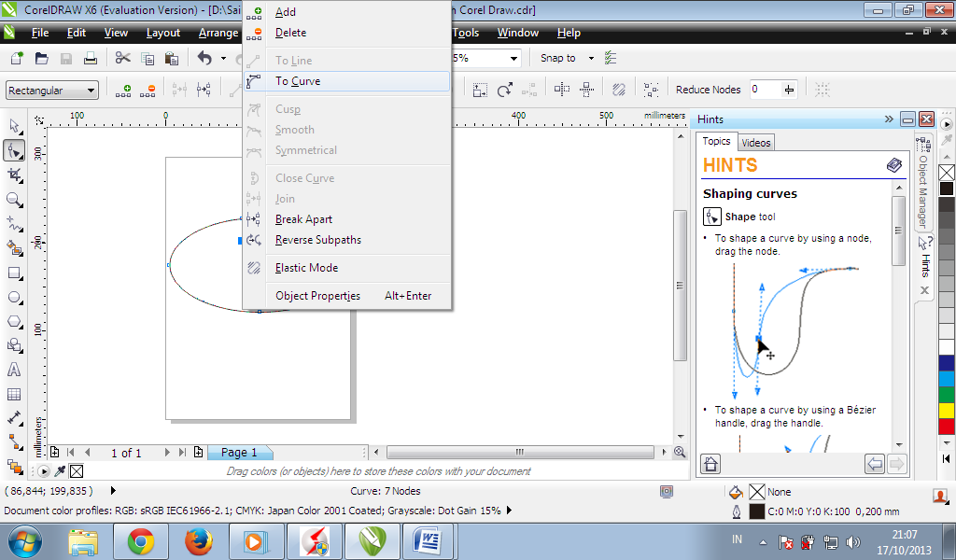Open the File menu
The image size is (956, 560).
(x=39, y=33)
